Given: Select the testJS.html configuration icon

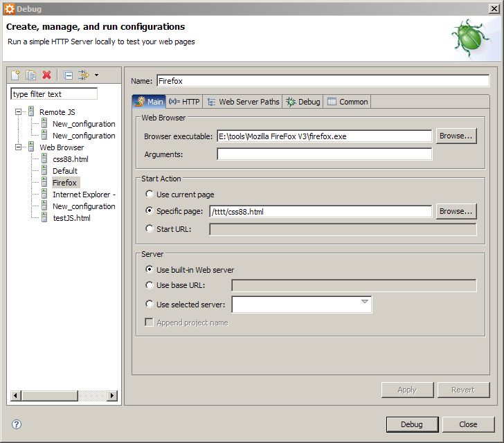Looking at the screenshot, I should (44, 218).
